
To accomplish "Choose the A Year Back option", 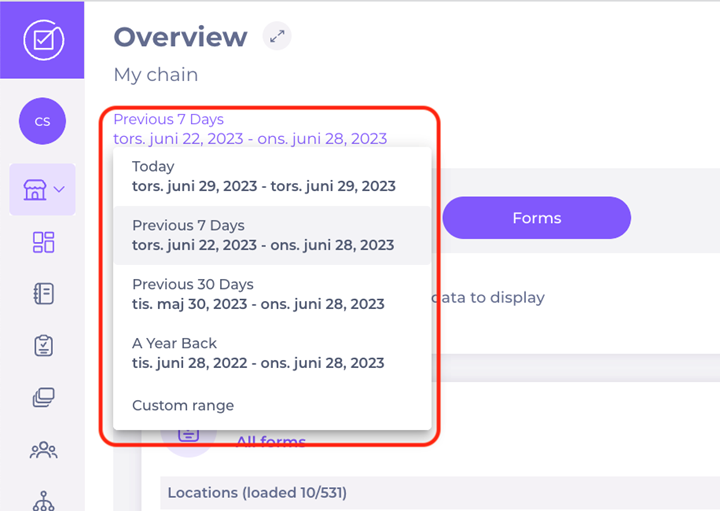I will click(x=258, y=353).
